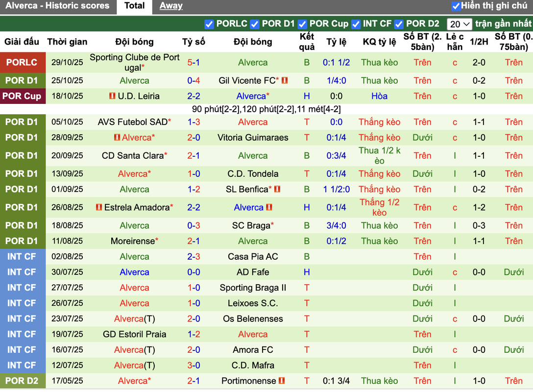Click the 1/2H column header

pos(479,42)
